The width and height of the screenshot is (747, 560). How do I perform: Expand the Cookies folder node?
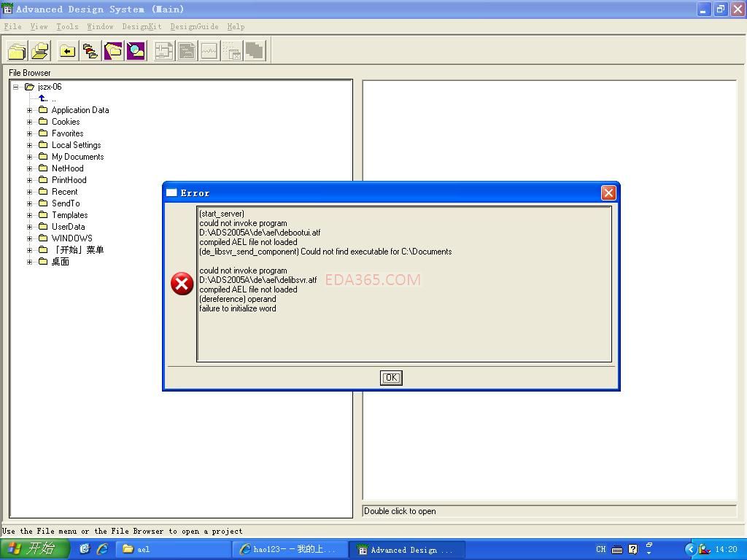point(29,122)
